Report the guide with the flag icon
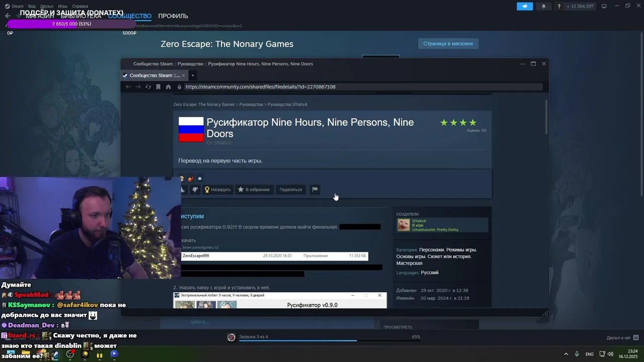Screen dimensions: 644x362 tap(314, 190)
